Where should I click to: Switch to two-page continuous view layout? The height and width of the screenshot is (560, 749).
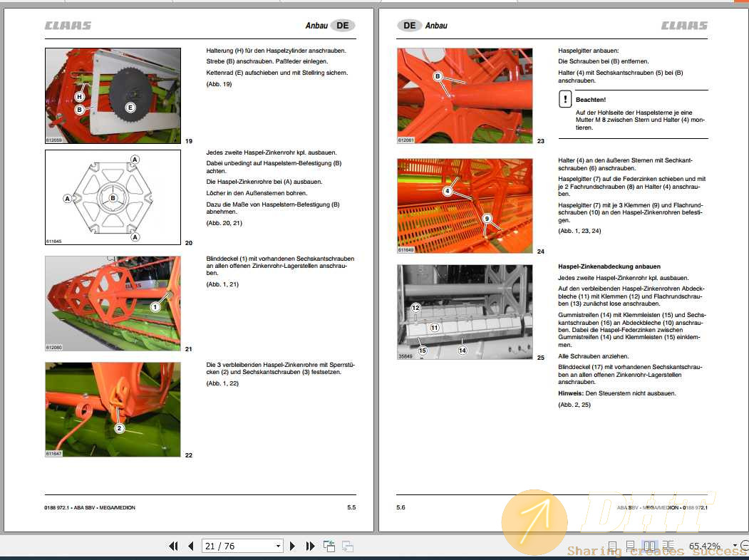668,546
